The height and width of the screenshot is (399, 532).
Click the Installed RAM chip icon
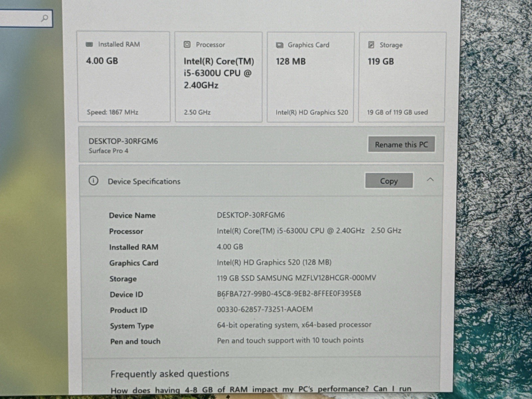pos(89,44)
